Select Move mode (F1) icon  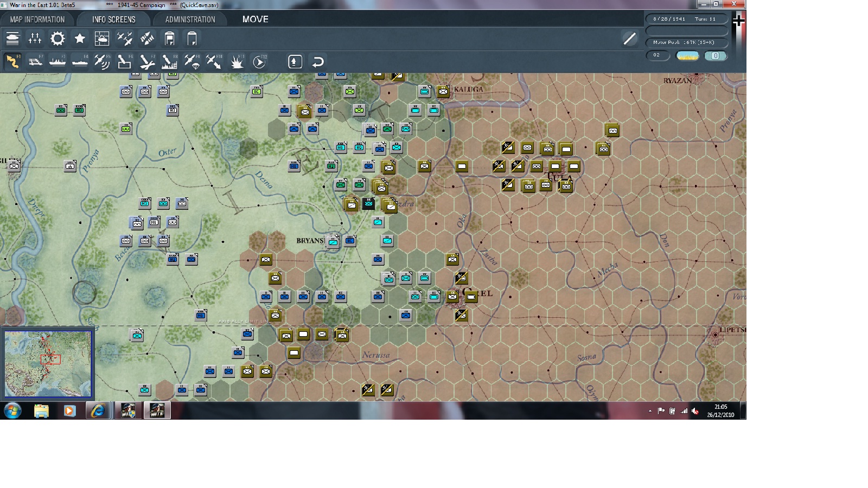pyautogui.click(x=12, y=61)
